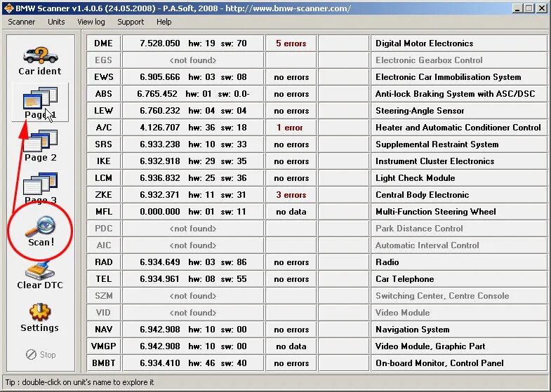551x392 pixels.
Task: Click 'Digital Motor Electronics' description
Action: [425, 43]
